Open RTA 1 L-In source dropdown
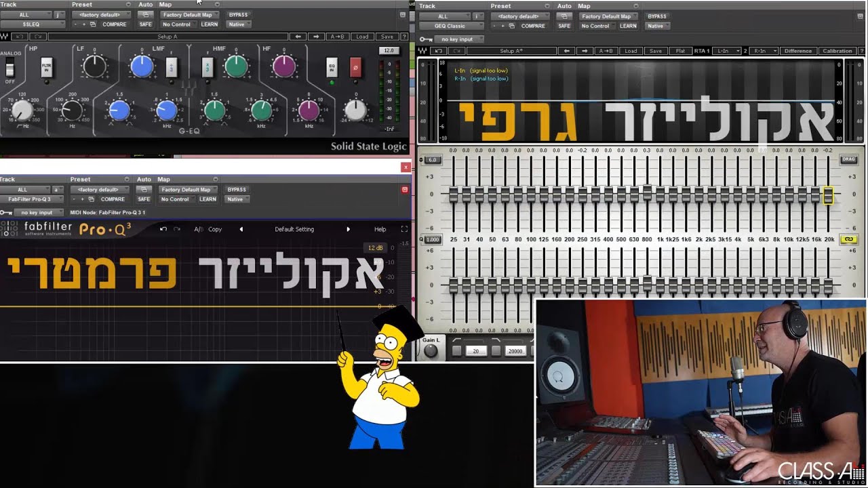 (726, 51)
